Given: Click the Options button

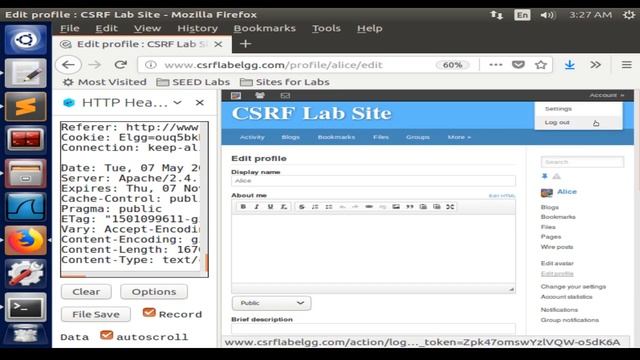Looking at the screenshot, I should coord(154,291).
